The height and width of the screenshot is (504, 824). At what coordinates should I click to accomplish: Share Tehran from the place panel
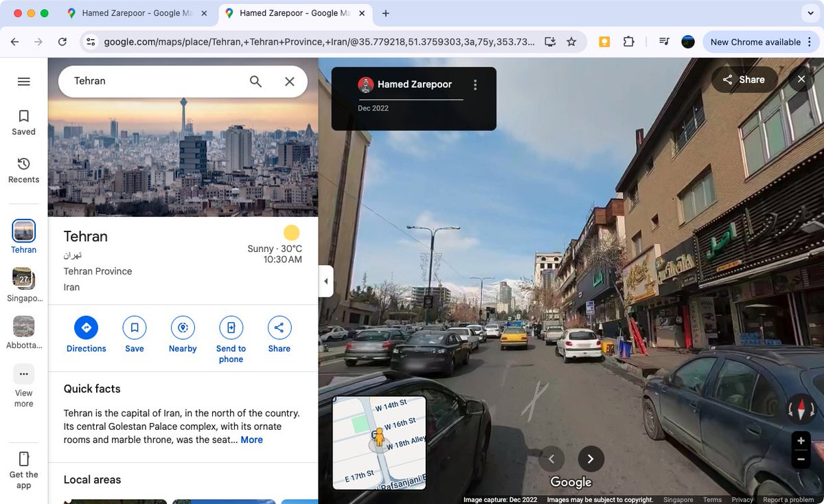pos(279,335)
